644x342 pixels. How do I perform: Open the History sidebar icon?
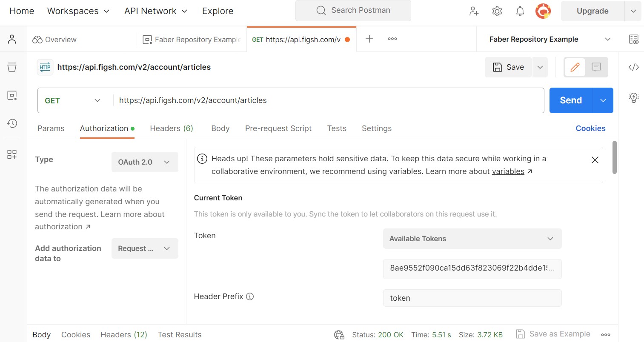click(12, 123)
